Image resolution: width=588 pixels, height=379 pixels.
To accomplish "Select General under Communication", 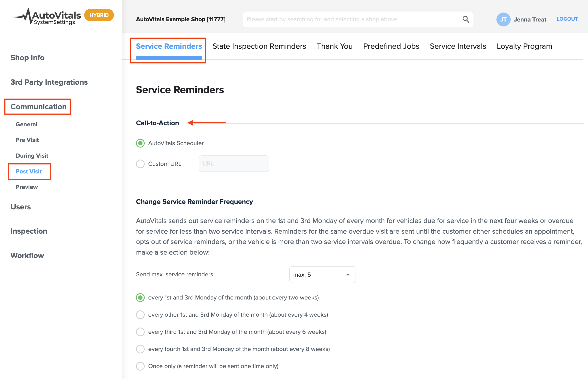I will [26, 124].
